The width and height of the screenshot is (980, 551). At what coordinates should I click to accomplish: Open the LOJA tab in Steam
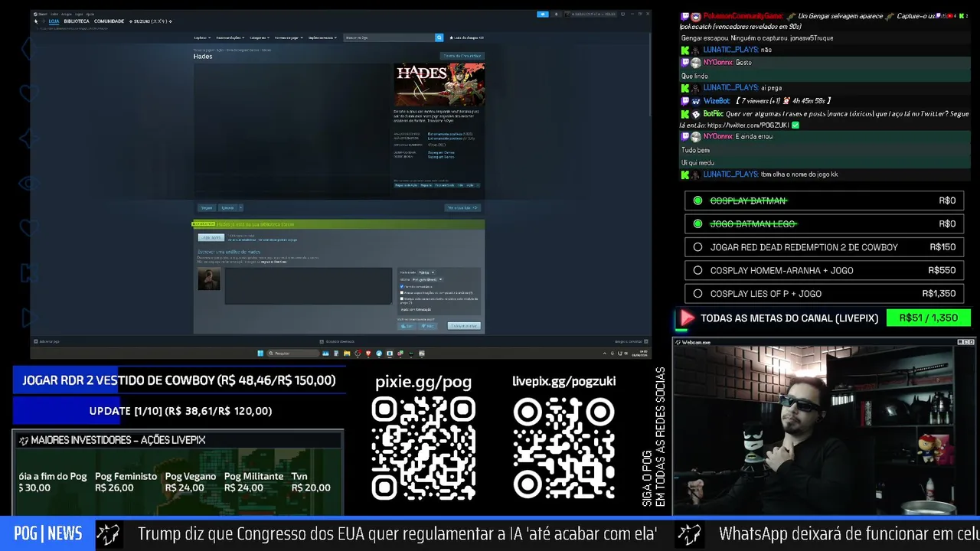54,21
